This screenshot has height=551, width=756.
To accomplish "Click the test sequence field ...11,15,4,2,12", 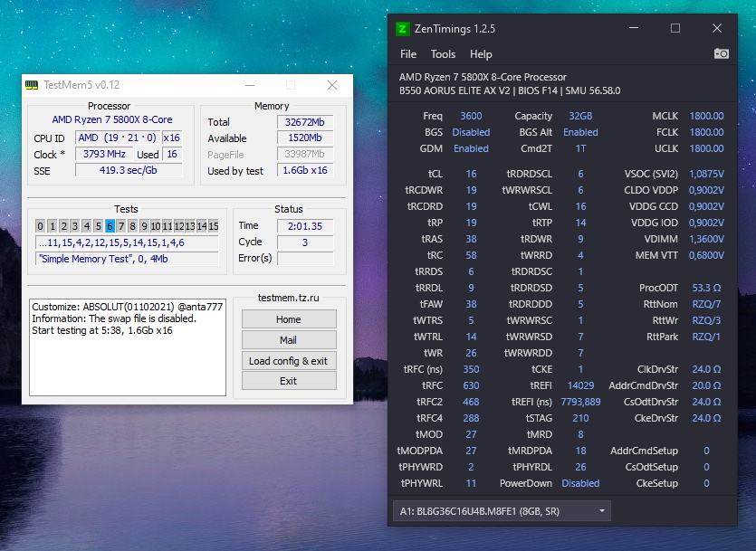I will point(127,242).
